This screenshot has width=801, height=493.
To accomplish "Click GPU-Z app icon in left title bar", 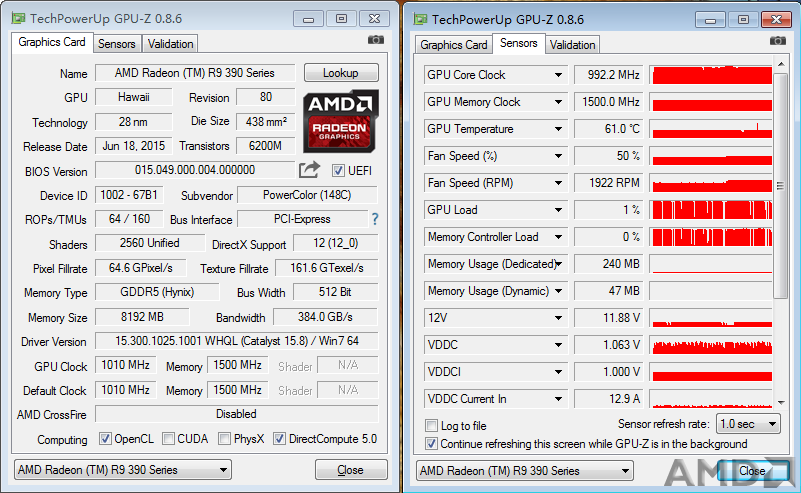I will [x=18, y=19].
